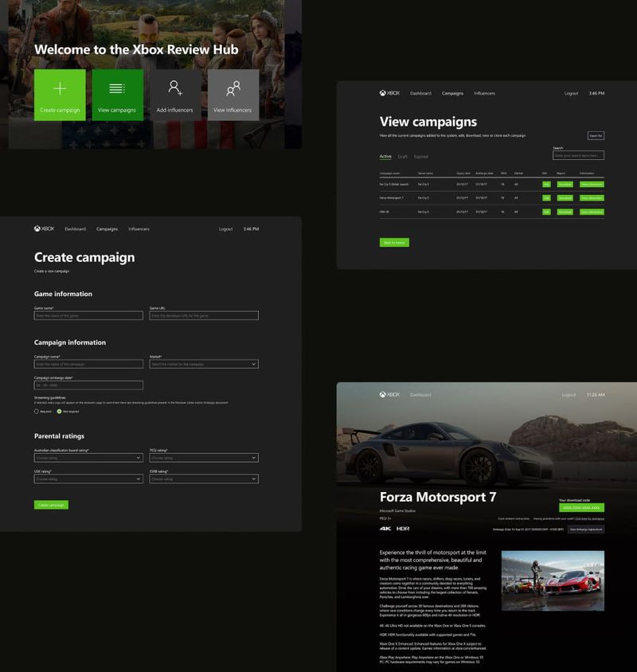Open Campaigns in the Create campaign panel nav
The height and width of the screenshot is (672, 637).
pyautogui.click(x=107, y=229)
